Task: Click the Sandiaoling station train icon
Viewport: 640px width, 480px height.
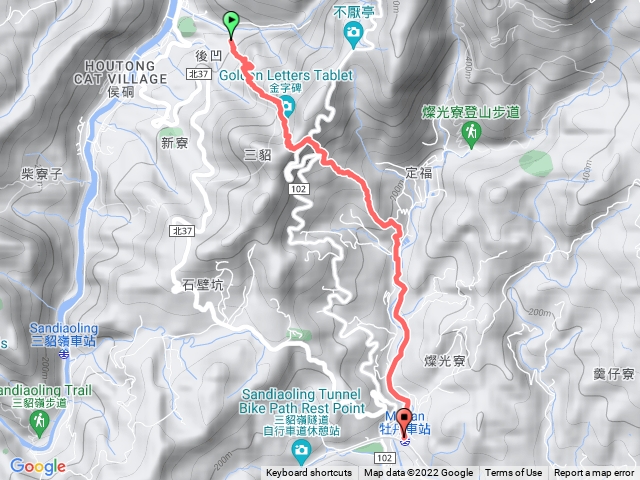Action: tap(64, 355)
